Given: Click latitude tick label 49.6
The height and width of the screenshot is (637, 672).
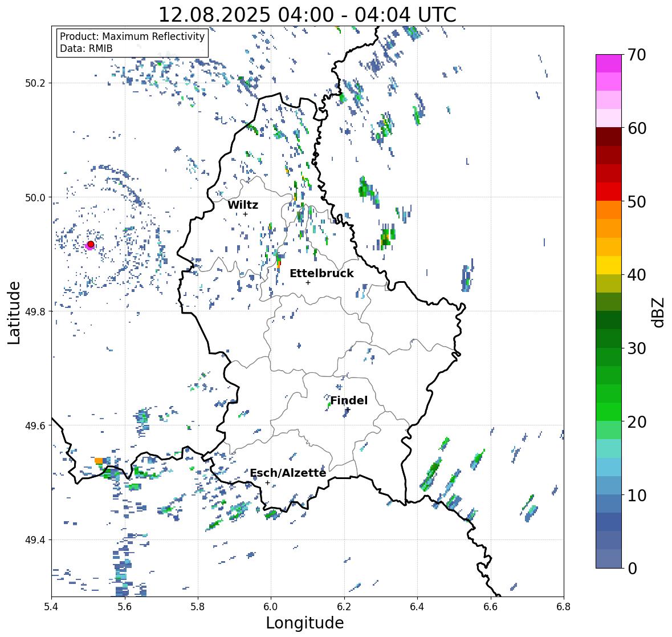Looking at the screenshot, I should [x=35, y=425].
